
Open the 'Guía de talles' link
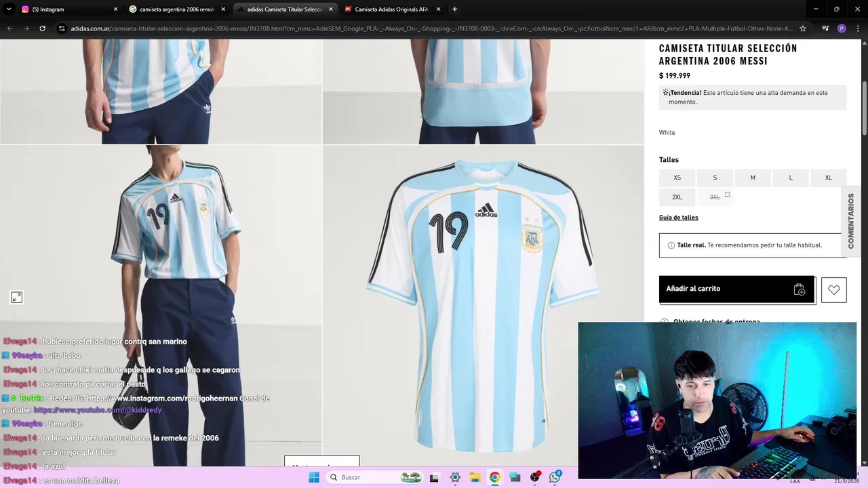[x=678, y=218]
